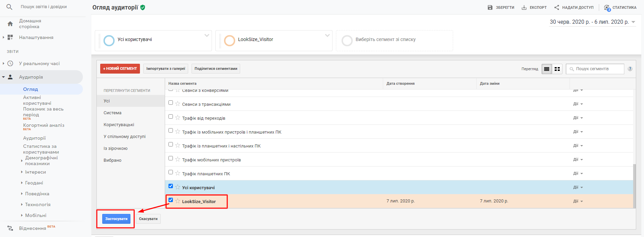Open Когортний аналіз report link
This screenshot has height=237, width=644.
point(43,125)
